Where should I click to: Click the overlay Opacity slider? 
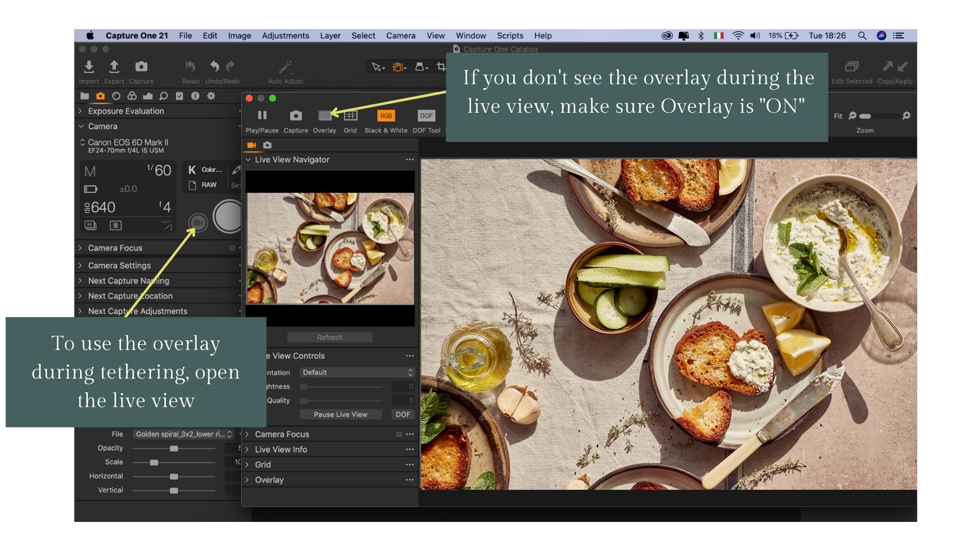[x=174, y=448]
